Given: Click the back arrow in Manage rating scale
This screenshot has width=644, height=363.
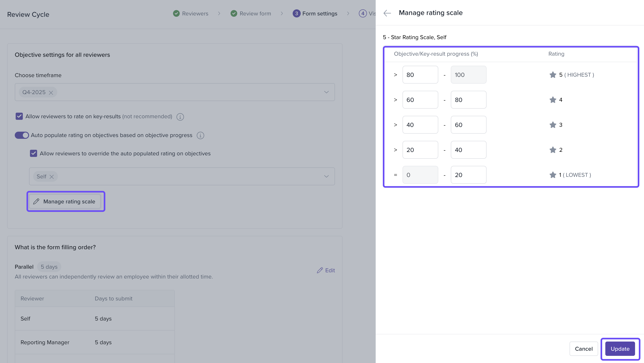Looking at the screenshot, I should [x=387, y=13].
